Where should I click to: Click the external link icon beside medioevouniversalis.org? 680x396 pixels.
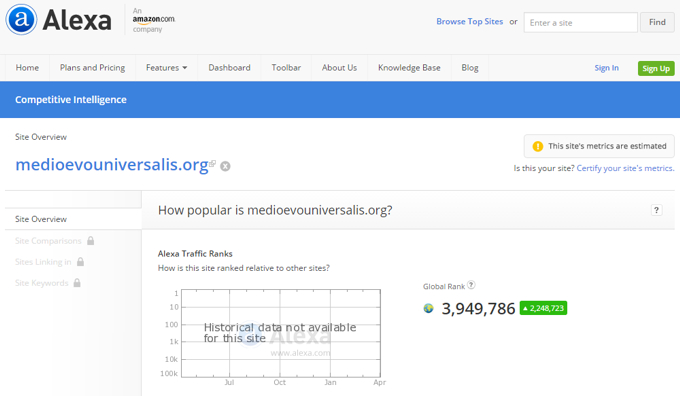click(212, 164)
